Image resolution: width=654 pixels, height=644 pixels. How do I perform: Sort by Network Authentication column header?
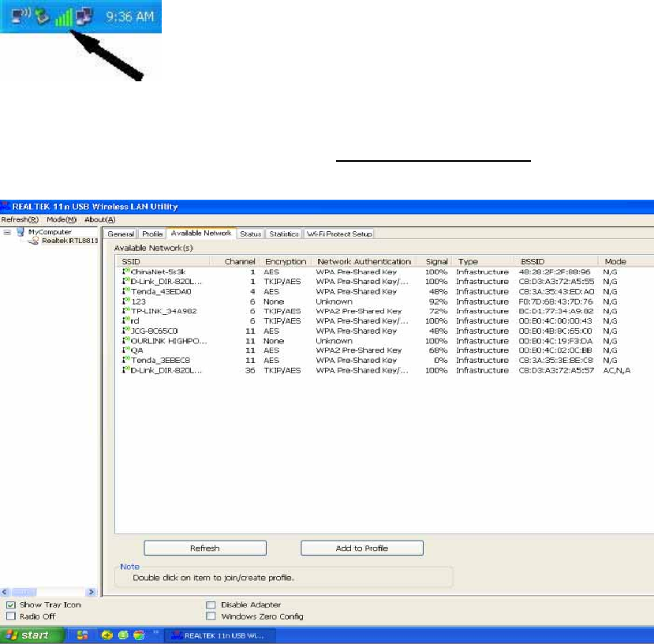(364, 261)
